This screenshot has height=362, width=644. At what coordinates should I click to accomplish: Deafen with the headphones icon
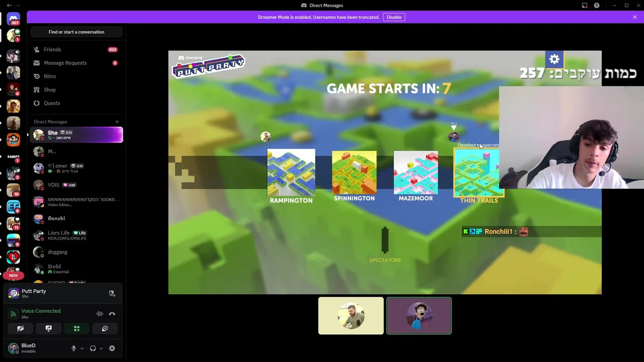(93, 348)
